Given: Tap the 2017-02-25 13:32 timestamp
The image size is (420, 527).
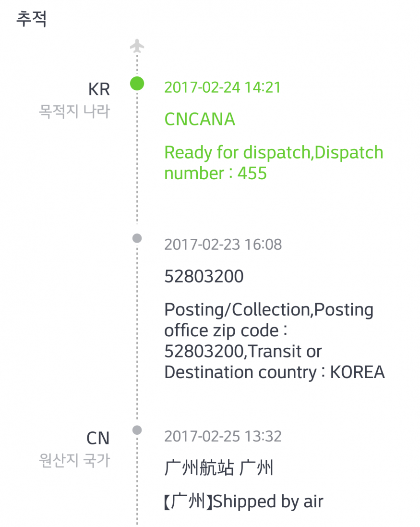Looking at the screenshot, I should (x=223, y=436).
